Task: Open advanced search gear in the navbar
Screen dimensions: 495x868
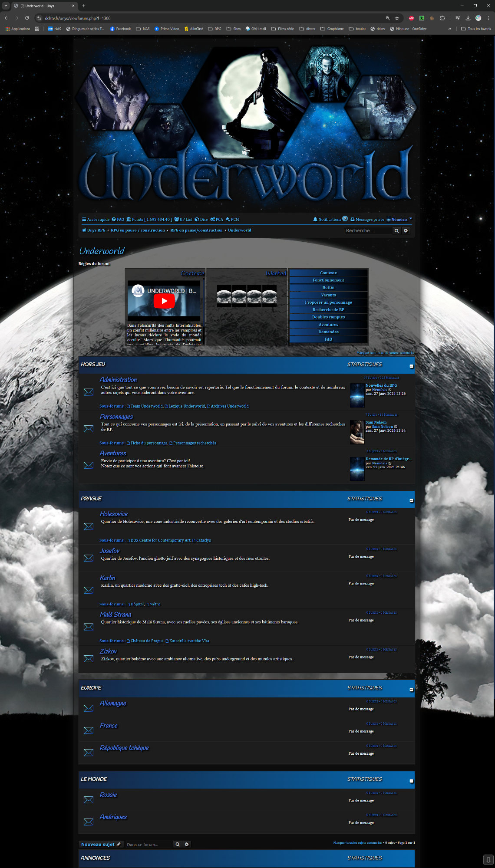Action: [x=406, y=231]
